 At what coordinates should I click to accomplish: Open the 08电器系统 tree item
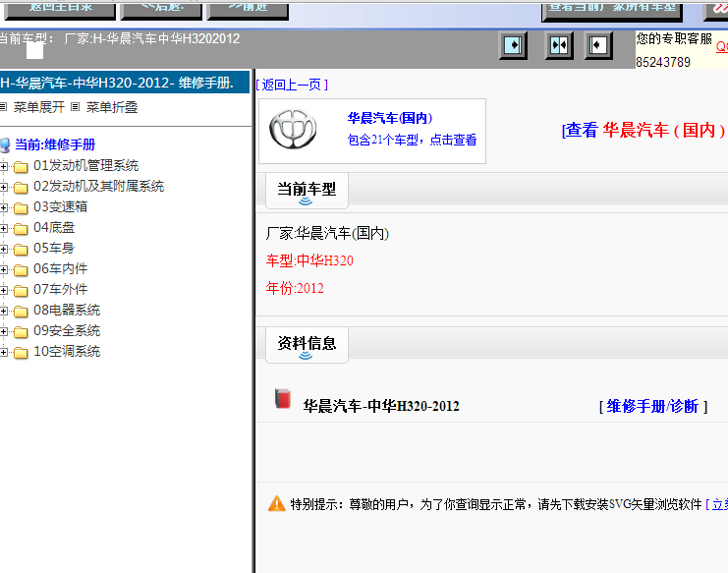[x=67, y=311]
